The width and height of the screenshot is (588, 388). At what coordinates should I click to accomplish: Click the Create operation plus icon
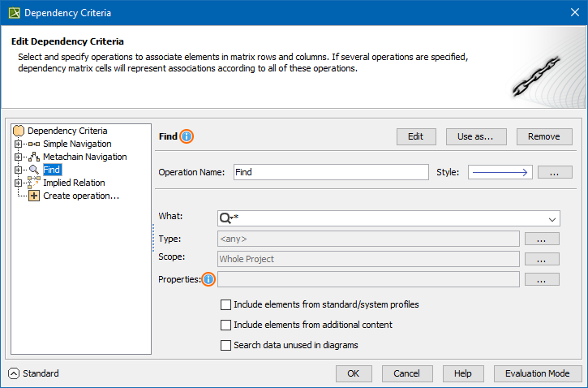point(34,196)
